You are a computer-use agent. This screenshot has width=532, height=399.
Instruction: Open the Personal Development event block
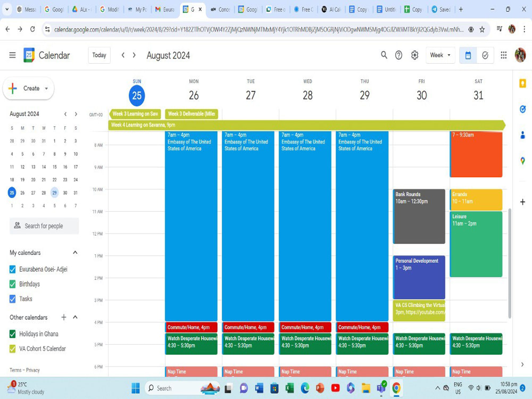click(419, 277)
